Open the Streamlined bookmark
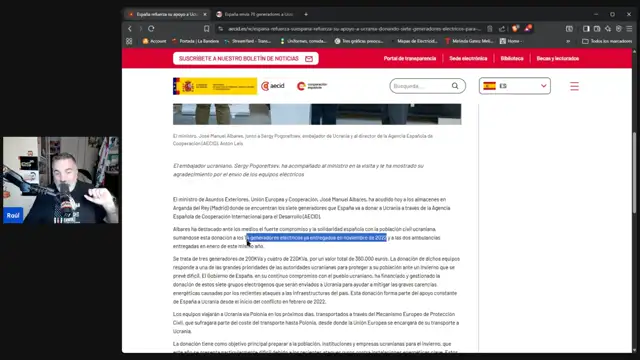This screenshot has height=360, width=640. pos(247,41)
